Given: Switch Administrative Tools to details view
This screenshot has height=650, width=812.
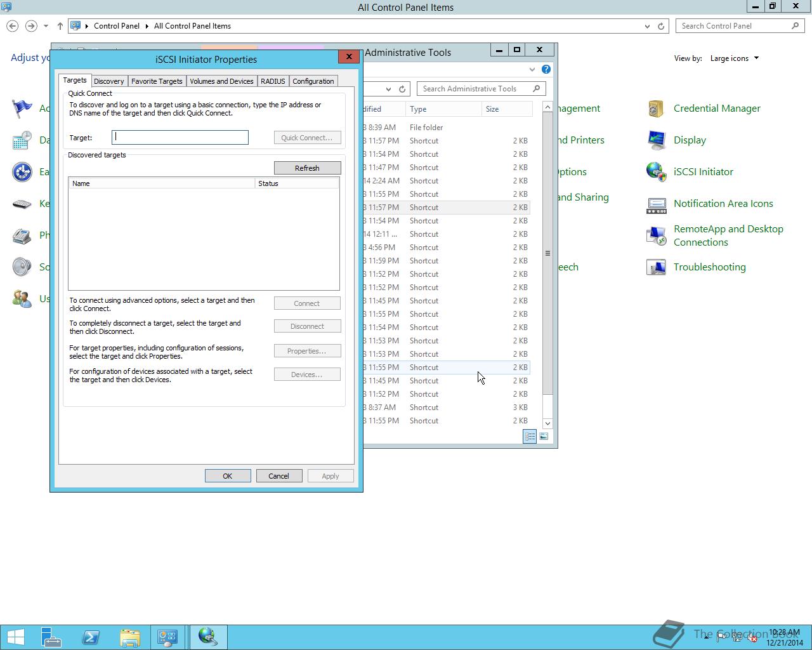Looking at the screenshot, I should click(x=530, y=436).
